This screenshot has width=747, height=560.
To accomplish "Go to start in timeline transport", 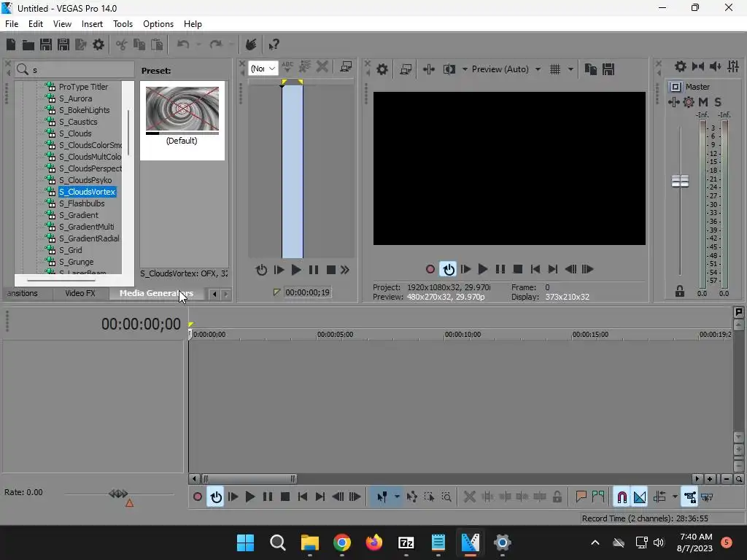I will [x=303, y=497].
